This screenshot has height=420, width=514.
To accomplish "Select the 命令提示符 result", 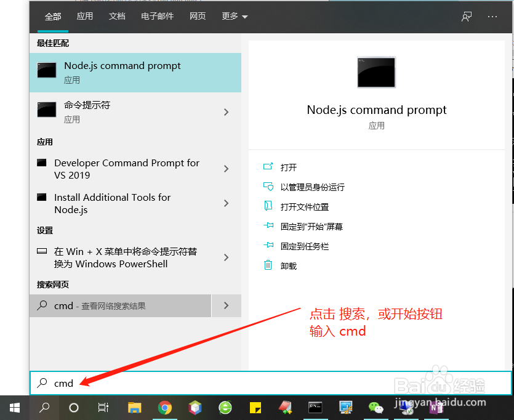I will [x=121, y=112].
